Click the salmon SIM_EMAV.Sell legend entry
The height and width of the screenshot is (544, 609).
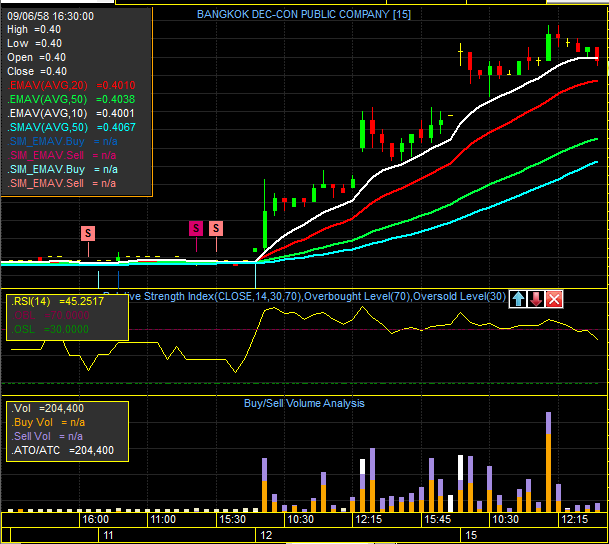[x=62, y=183]
